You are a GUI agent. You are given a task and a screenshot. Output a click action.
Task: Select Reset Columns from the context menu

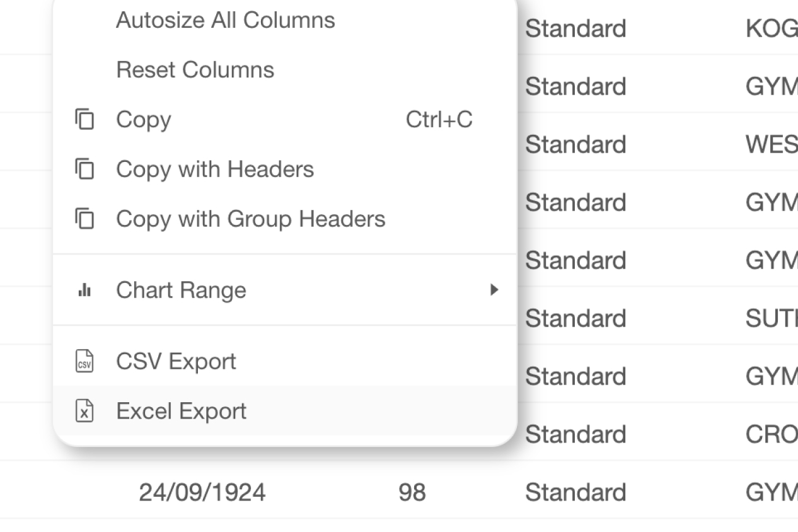pos(195,70)
